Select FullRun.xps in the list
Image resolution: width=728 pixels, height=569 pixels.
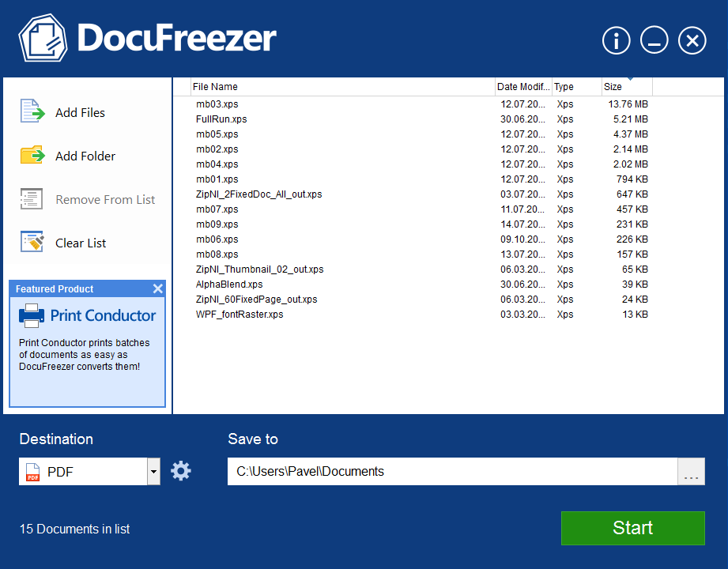[x=221, y=119]
